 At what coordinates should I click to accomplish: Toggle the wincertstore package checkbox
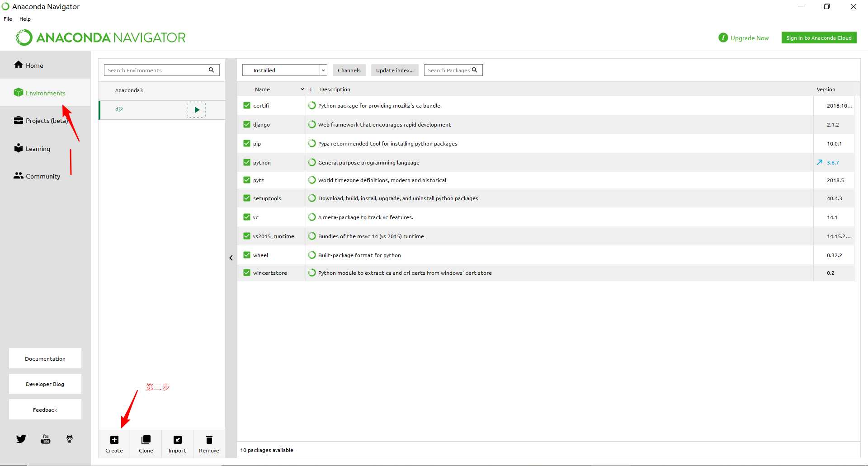click(x=247, y=273)
